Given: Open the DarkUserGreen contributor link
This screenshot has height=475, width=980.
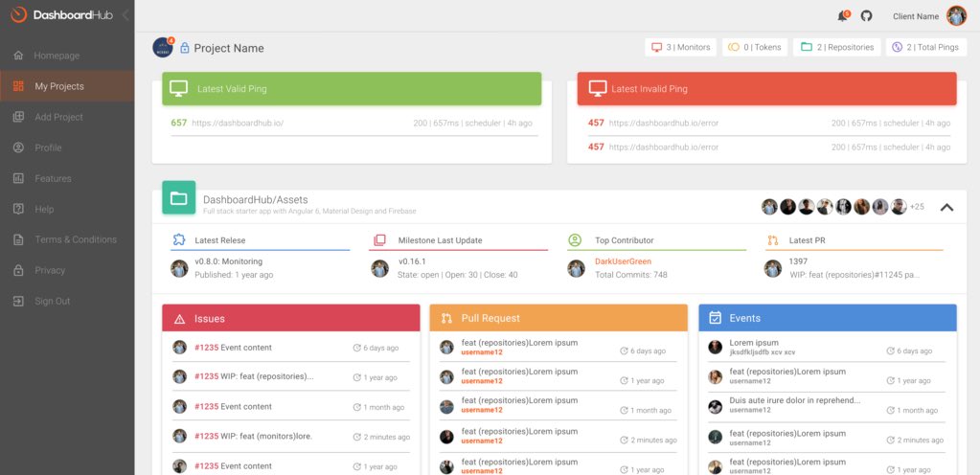Looking at the screenshot, I should pyautogui.click(x=623, y=261).
